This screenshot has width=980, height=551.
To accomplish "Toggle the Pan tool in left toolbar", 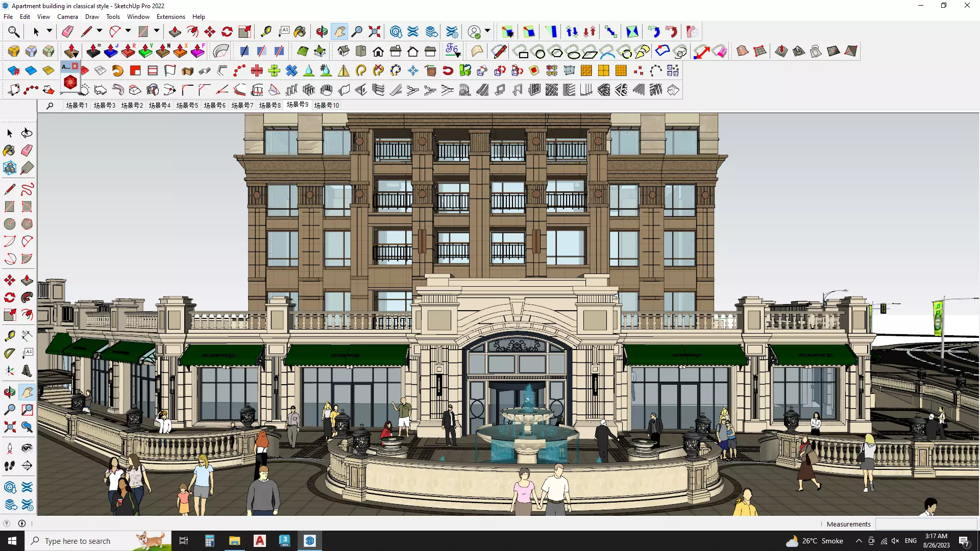I will click(27, 392).
